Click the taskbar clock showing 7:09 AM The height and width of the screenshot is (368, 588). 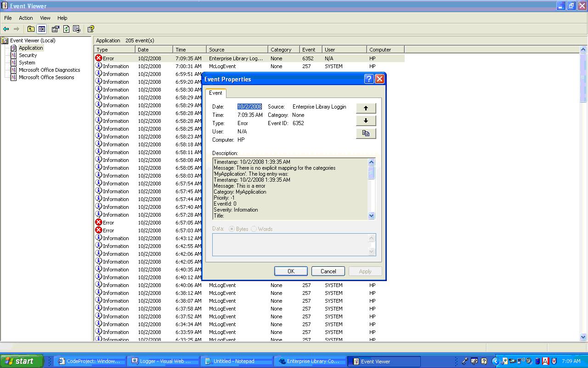pos(571,361)
